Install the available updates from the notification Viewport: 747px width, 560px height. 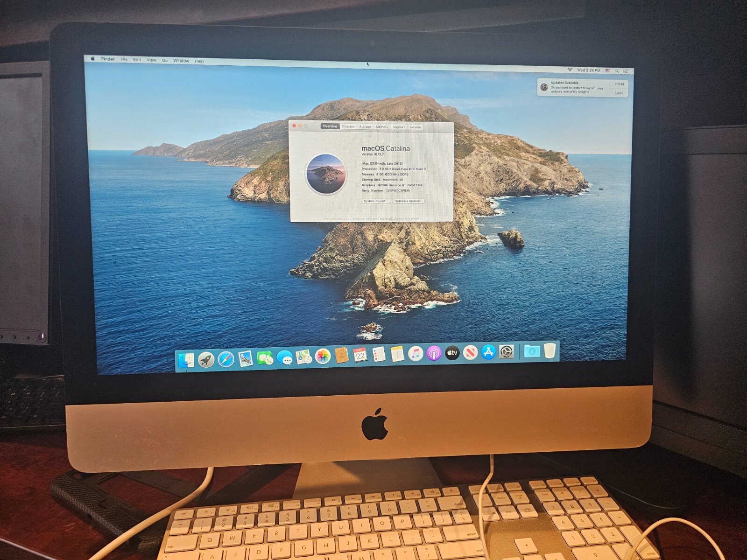620,85
